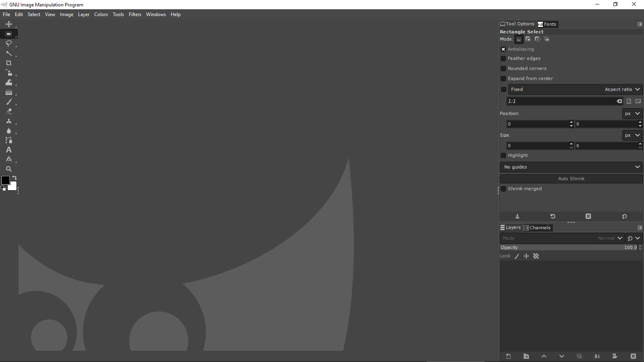Open the Fixed Aspect ratio dropdown
Image resolution: width=644 pixels, height=362 pixels.
[575, 89]
